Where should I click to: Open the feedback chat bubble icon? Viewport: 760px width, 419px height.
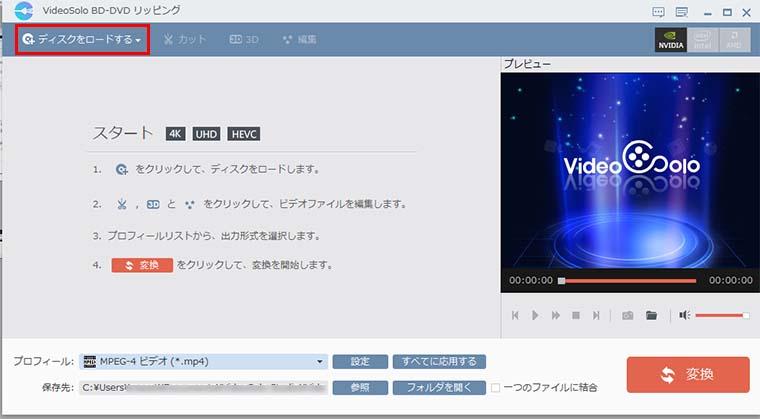658,11
